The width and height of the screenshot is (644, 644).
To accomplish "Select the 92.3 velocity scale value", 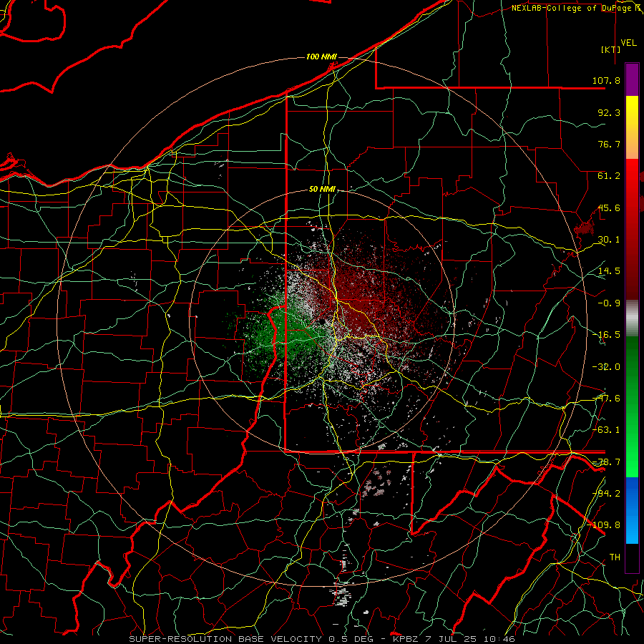I will click(609, 112).
